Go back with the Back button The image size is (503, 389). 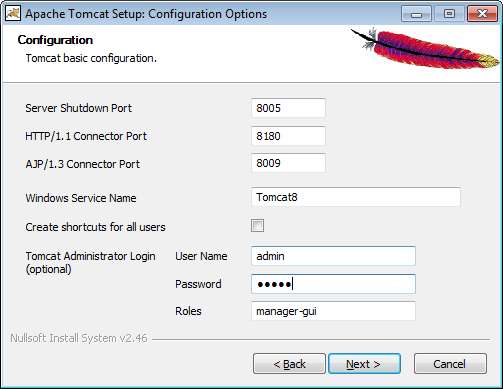coord(289,364)
